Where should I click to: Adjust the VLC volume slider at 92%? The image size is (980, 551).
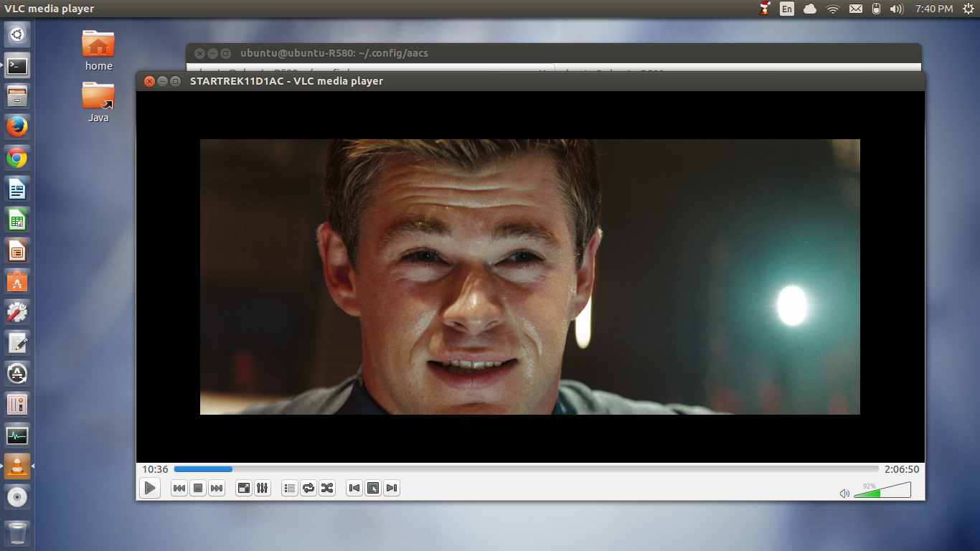point(882,490)
